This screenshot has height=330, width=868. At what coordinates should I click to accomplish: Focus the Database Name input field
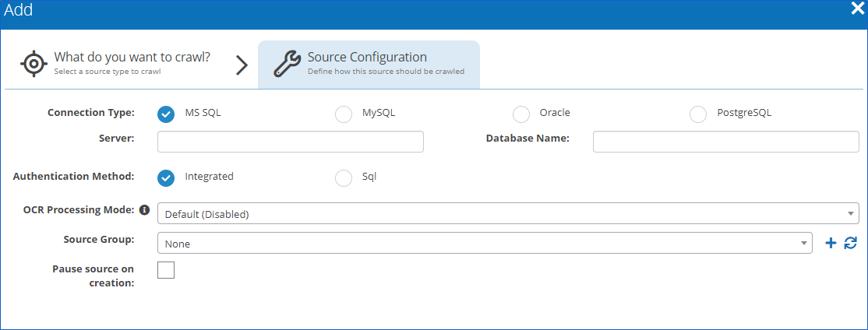(x=725, y=142)
